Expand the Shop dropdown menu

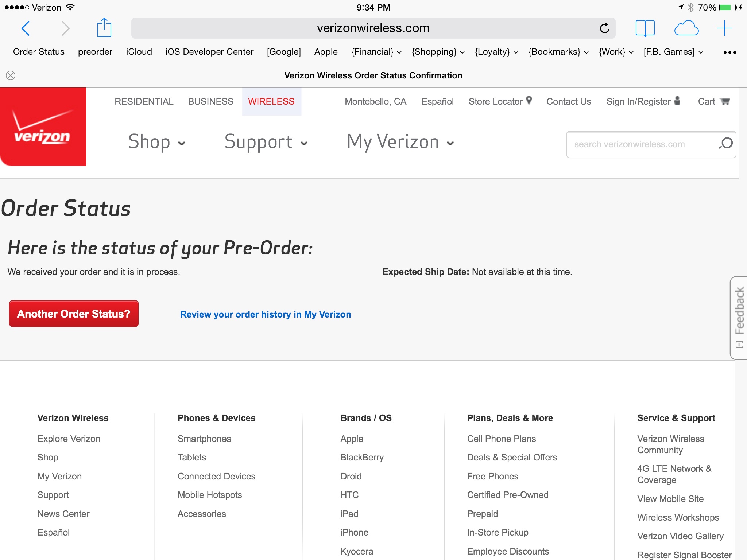point(157,141)
